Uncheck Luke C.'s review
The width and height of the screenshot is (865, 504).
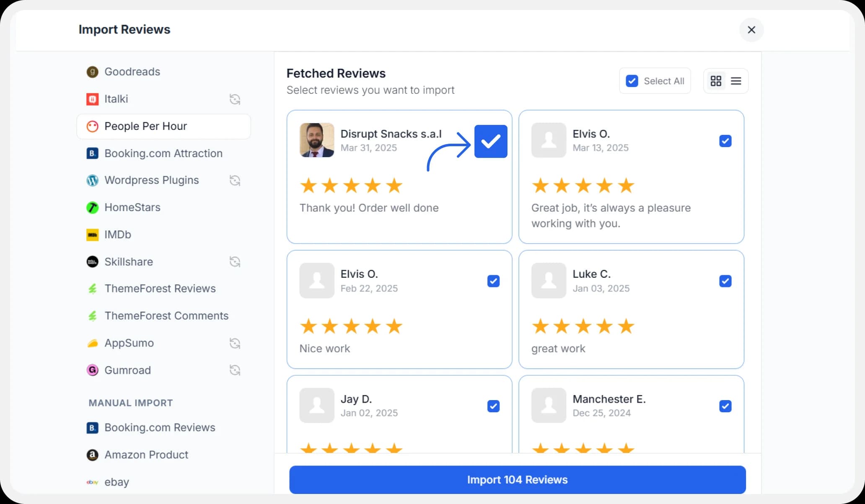[725, 281]
